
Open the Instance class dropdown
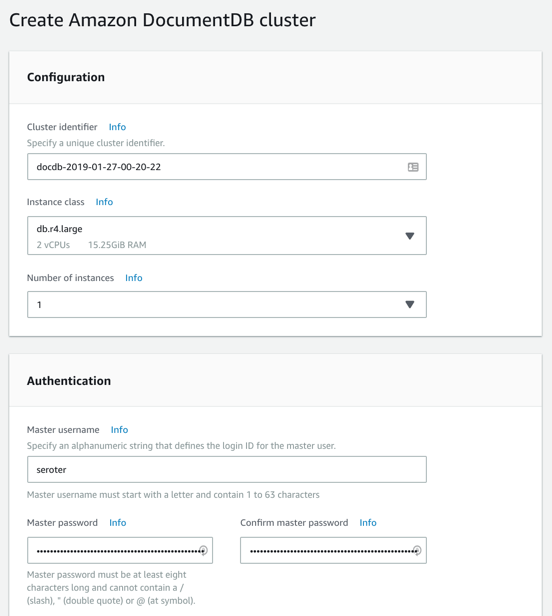227,235
